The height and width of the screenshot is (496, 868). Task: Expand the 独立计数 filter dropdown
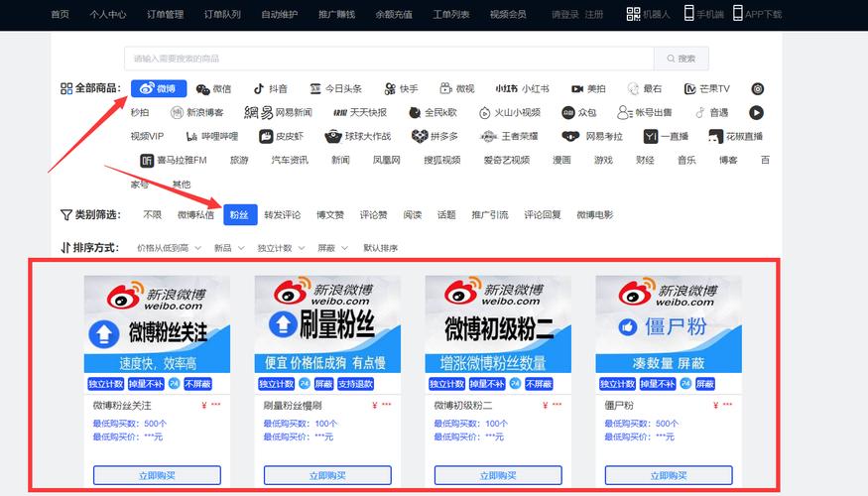click(281, 248)
